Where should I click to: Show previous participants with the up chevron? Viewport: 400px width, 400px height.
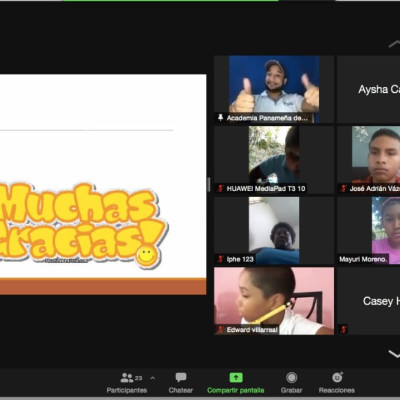click(x=395, y=44)
